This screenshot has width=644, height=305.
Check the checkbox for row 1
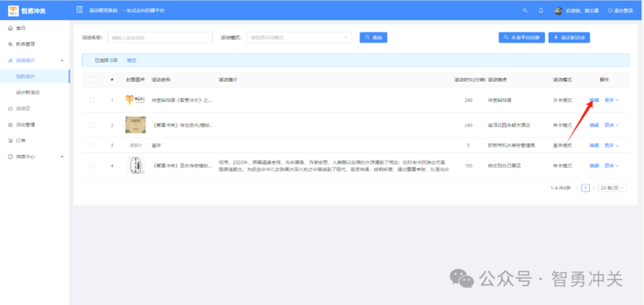click(x=92, y=99)
